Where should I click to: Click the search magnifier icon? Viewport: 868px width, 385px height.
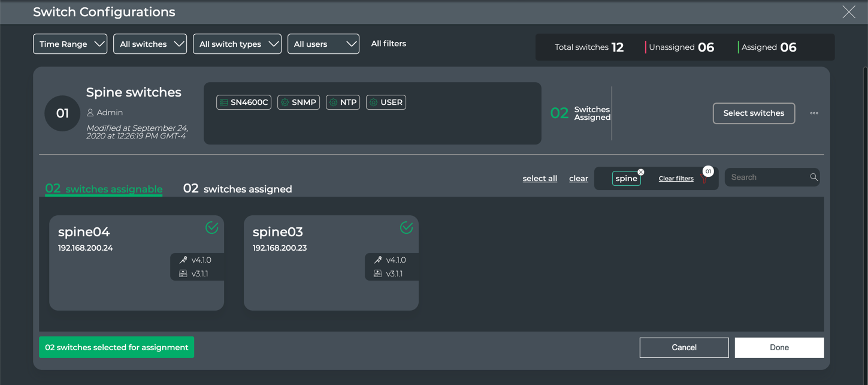click(813, 177)
